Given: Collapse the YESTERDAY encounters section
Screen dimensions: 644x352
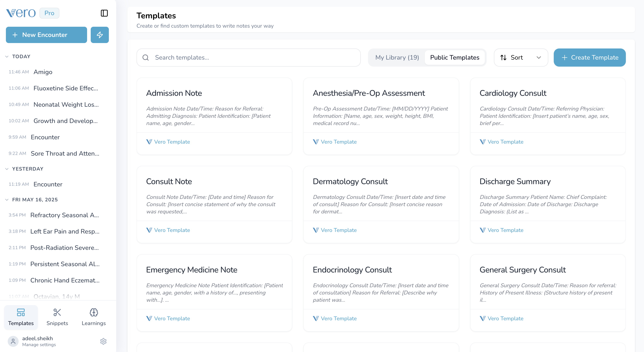Looking at the screenshot, I should 7,169.
